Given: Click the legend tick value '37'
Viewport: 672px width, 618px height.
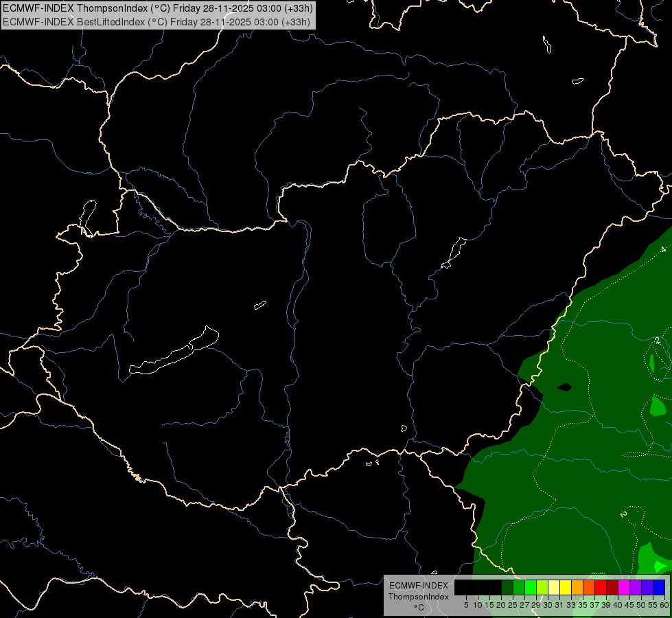Looking at the screenshot, I should pos(594,605).
